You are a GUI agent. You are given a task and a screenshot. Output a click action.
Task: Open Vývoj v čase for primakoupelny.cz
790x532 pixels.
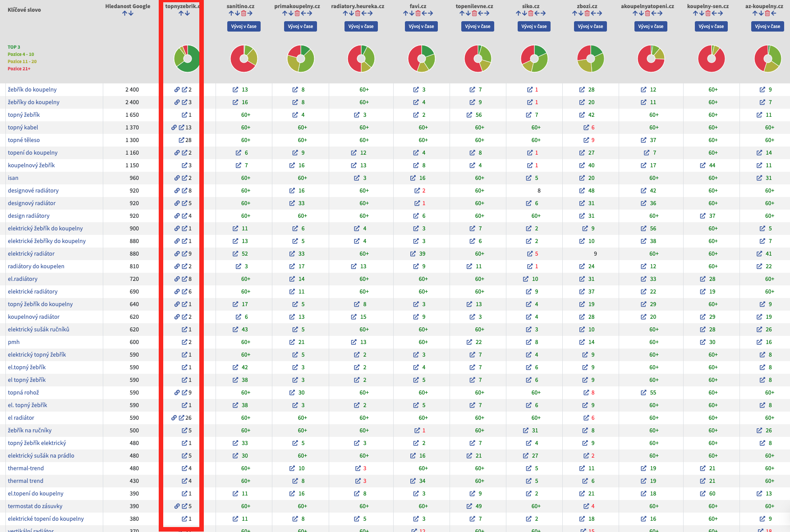tap(300, 26)
